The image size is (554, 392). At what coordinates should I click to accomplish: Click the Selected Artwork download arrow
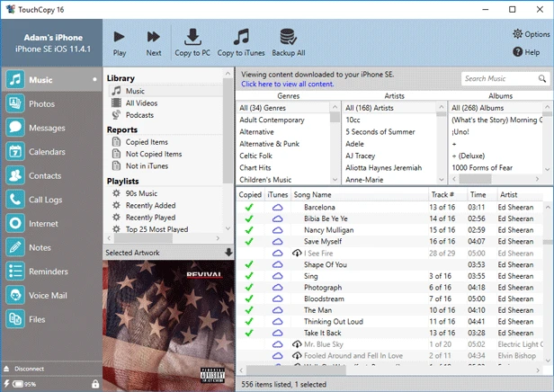(x=228, y=252)
